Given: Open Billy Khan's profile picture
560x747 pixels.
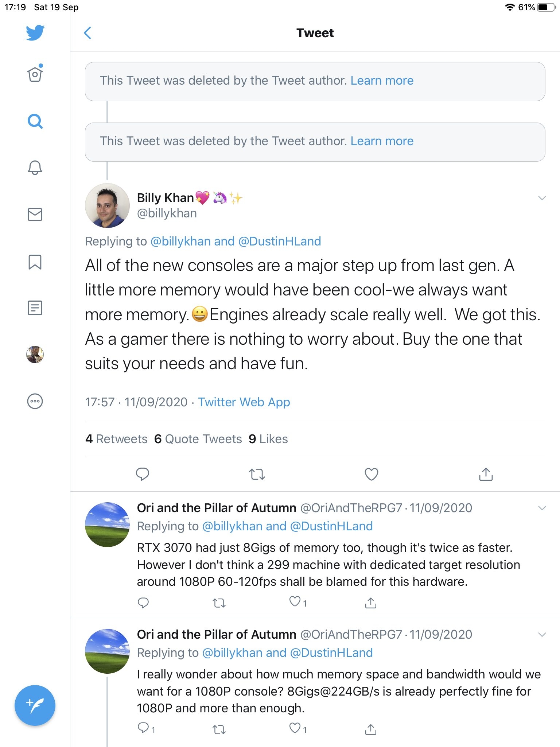Looking at the screenshot, I should [107, 205].
